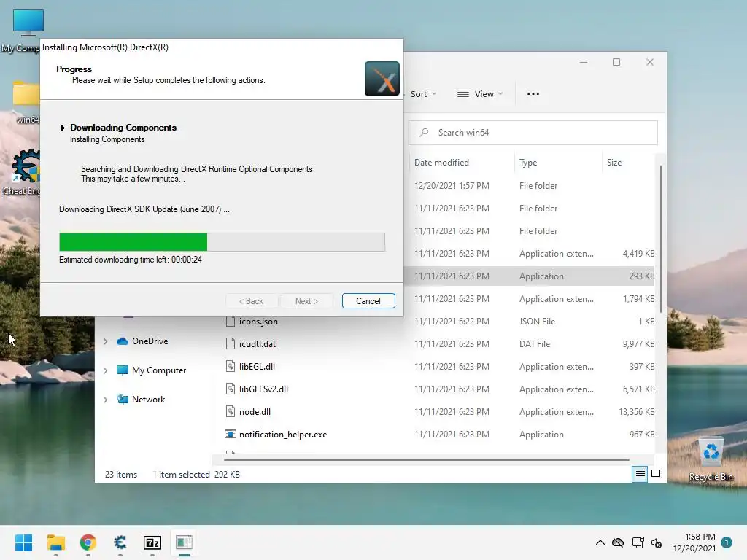The image size is (747, 560).
Task: Click the vertical scrollbar in File Explorer
Action: pos(660,238)
